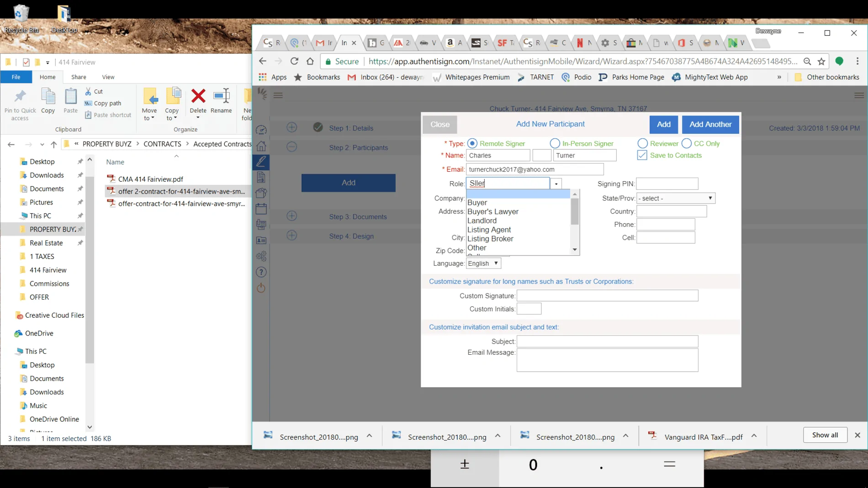Bookmark this page with the star icon
Viewport: 868px width, 488px height.
pyautogui.click(x=822, y=61)
